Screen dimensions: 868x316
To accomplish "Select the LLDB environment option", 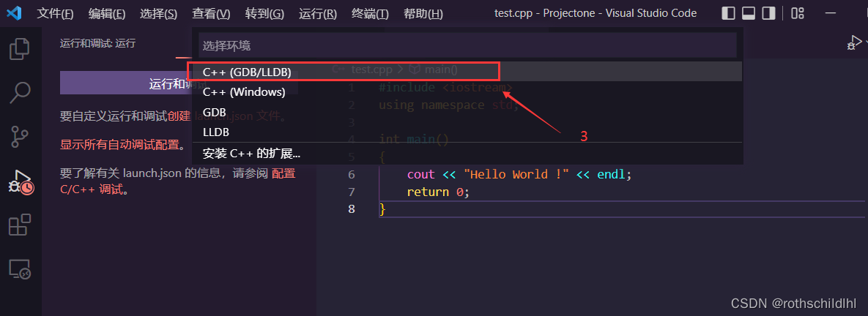I will [x=467, y=132].
